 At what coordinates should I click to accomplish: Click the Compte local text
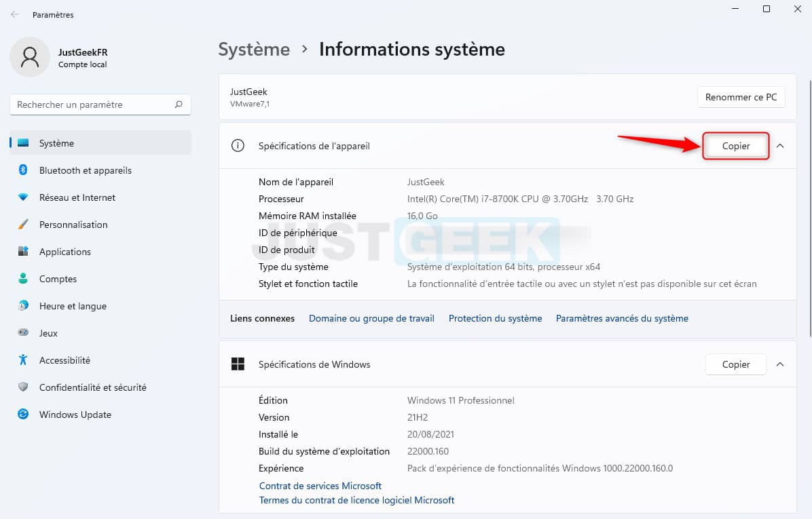pos(82,64)
